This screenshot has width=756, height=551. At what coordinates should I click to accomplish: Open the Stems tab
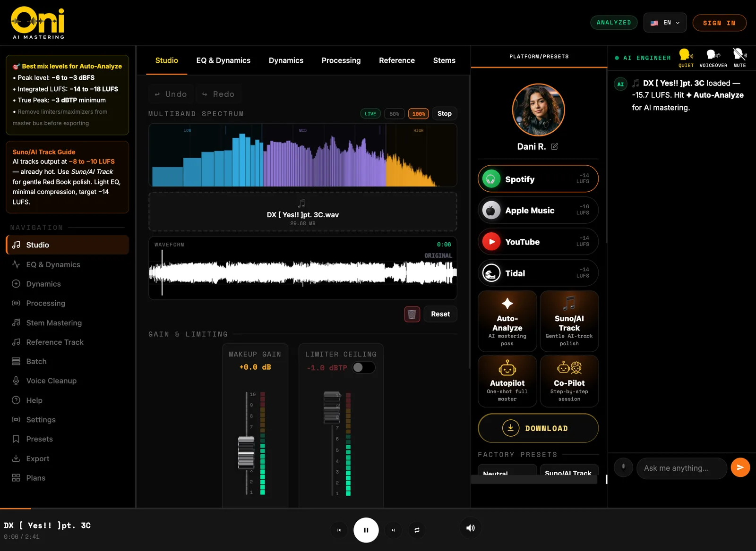click(x=444, y=60)
